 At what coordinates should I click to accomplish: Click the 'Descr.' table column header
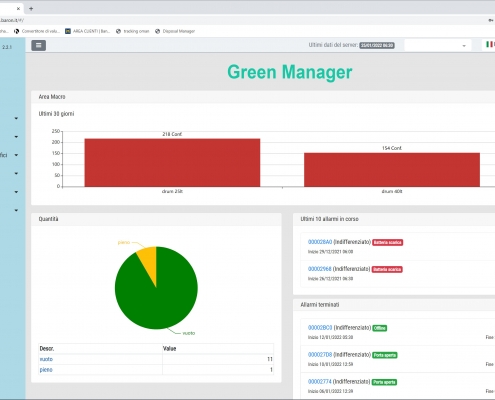pyautogui.click(x=47, y=349)
